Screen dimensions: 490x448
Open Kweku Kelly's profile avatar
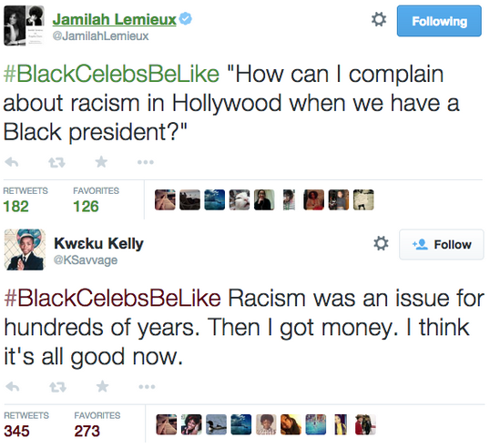pyautogui.click(x=25, y=249)
